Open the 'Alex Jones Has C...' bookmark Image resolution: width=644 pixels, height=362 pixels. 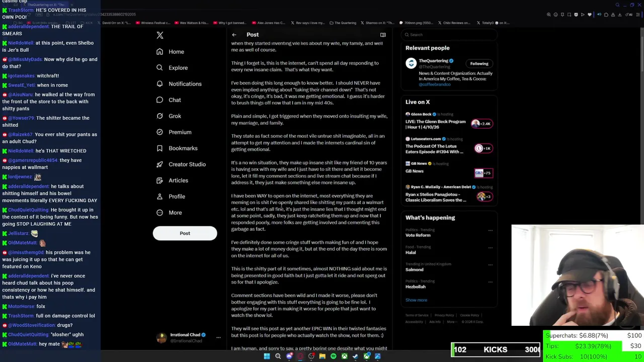click(269, 23)
